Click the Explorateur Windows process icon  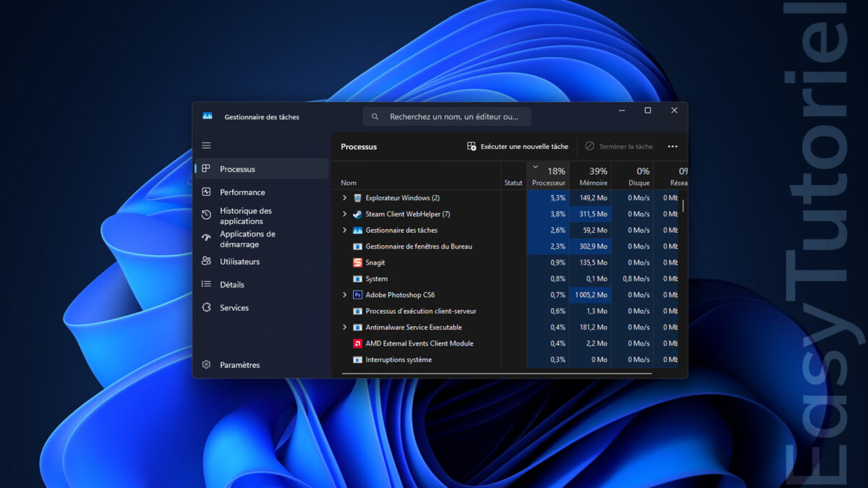(357, 197)
